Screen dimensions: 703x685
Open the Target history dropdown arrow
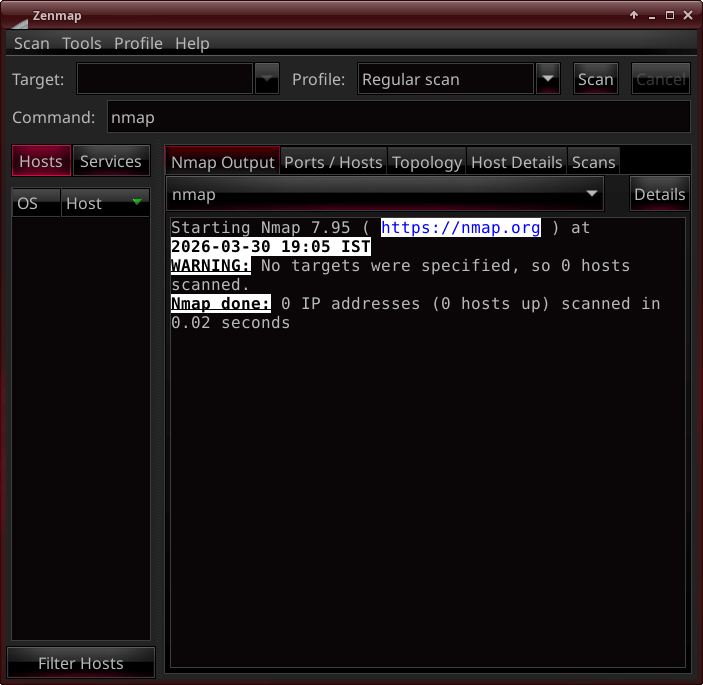[267, 79]
